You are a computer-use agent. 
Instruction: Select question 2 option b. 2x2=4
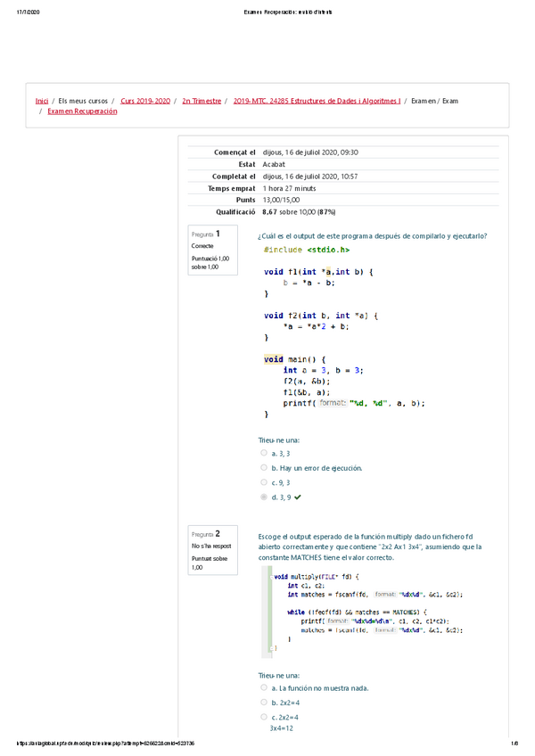point(264,703)
